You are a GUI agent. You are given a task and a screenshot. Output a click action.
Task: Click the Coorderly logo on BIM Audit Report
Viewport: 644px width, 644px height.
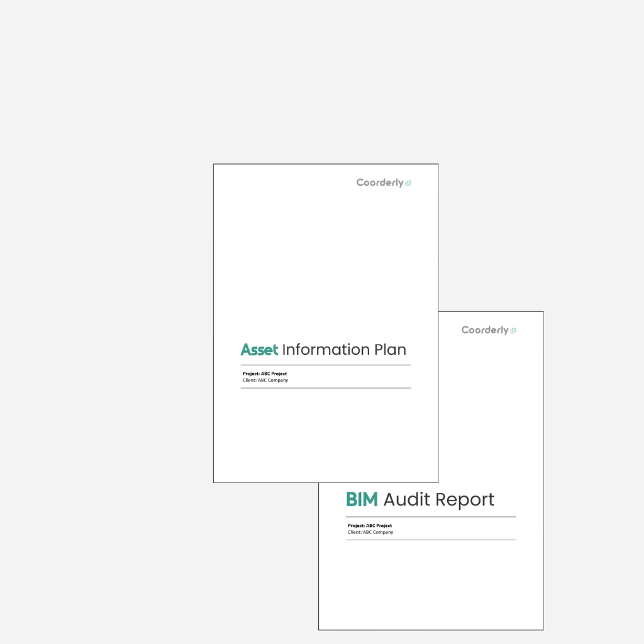(x=489, y=330)
